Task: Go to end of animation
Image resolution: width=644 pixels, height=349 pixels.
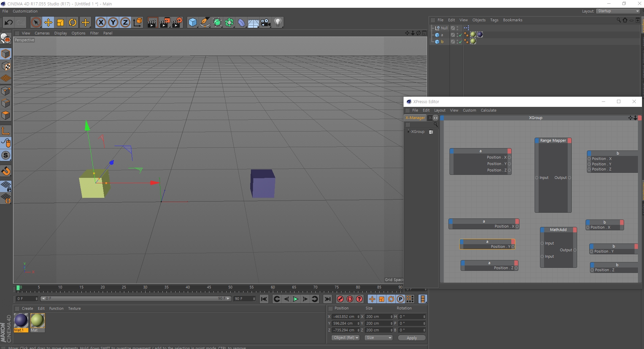Action: tap(327, 299)
